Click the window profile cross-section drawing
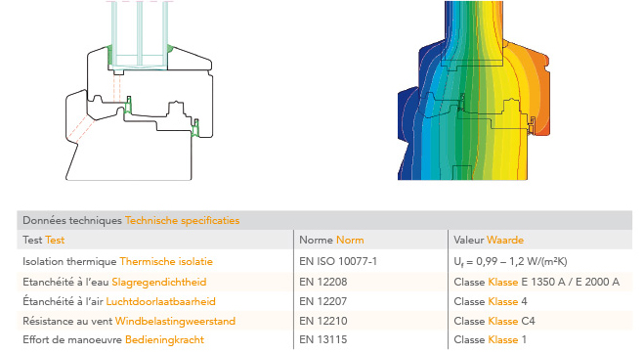 pyautogui.click(x=140, y=90)
